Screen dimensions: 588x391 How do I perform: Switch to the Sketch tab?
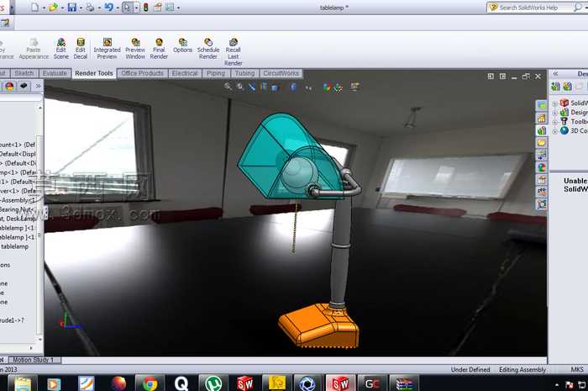click(24, 73)
